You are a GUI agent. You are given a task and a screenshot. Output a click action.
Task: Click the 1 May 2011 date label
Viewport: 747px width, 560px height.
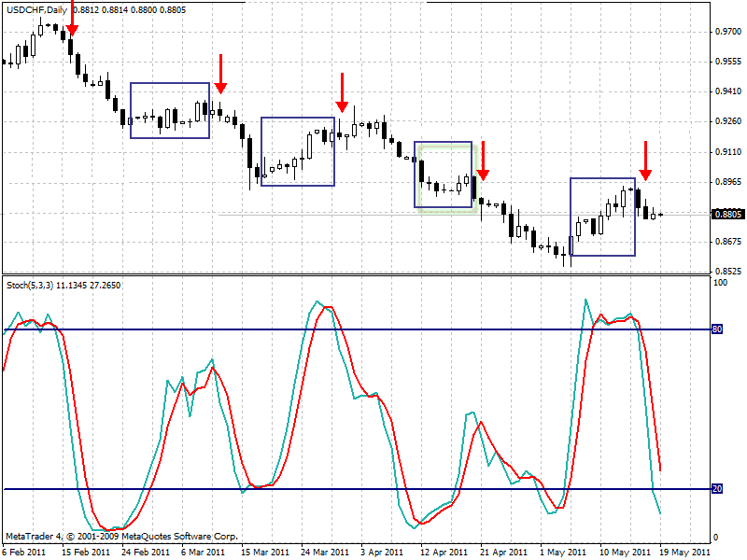click(564, 553)
